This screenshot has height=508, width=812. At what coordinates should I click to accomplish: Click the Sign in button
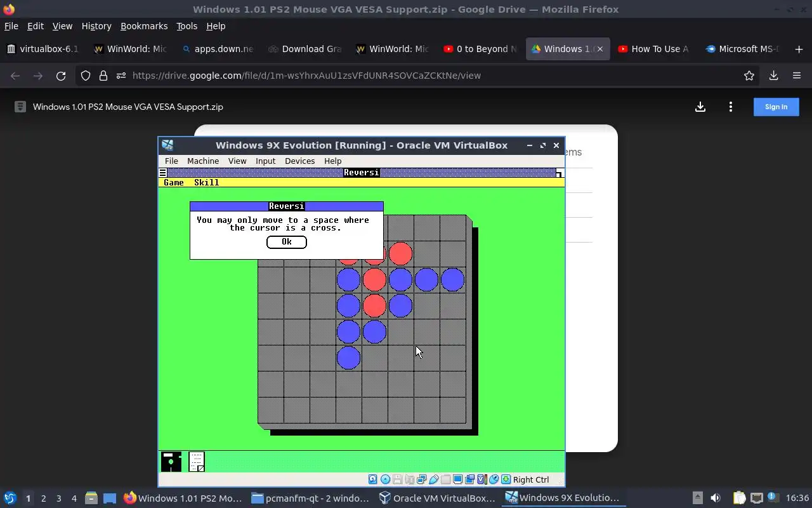click(x=776, y=107)
